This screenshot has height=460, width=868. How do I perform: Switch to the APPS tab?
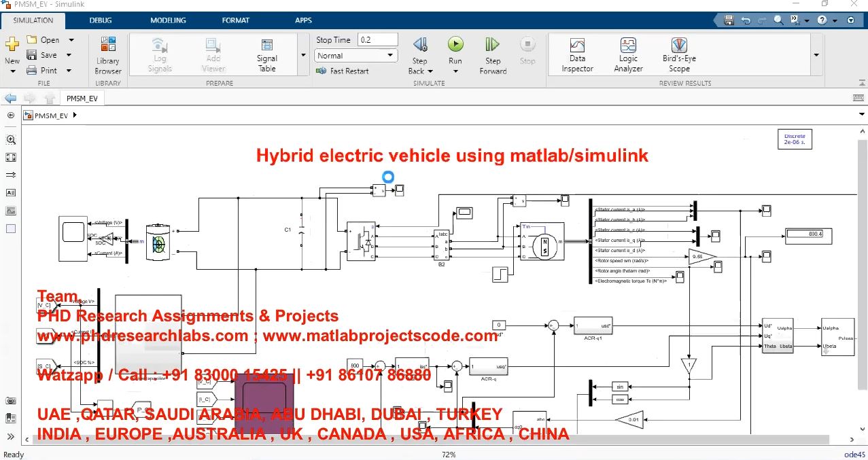tap(303, 20)
